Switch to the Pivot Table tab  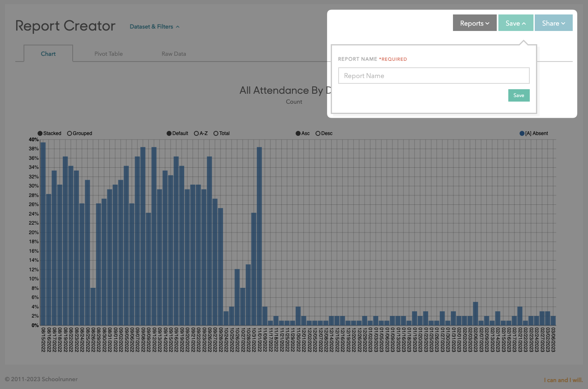tap(108, 54)
